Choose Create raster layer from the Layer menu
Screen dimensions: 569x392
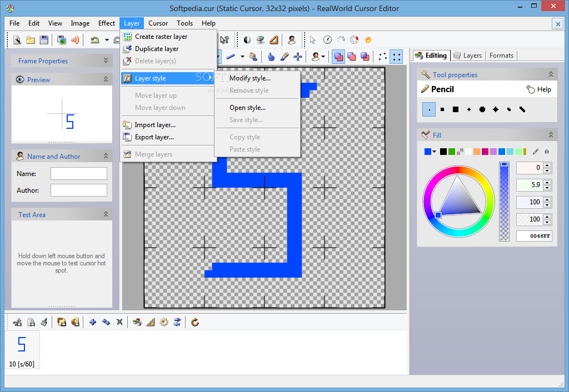click(x=168, y=37)
